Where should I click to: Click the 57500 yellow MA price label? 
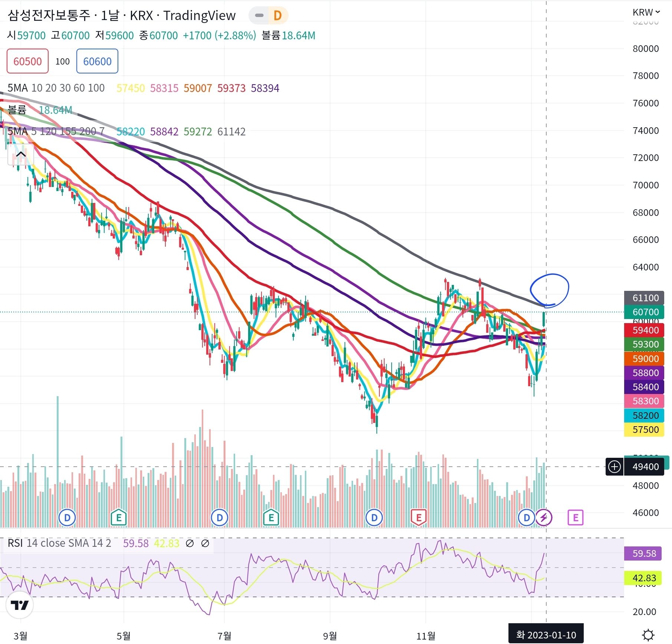click(645, 430)
